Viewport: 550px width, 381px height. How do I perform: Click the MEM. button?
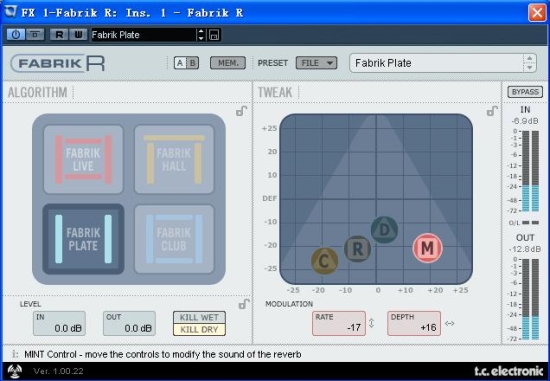tap(228, 63)
